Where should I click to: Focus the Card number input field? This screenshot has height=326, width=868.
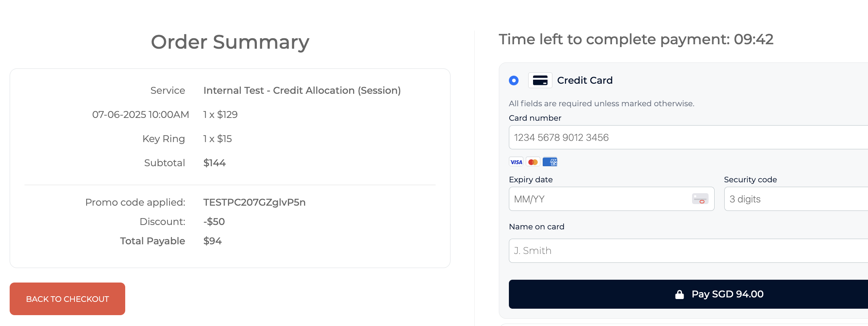684,137
